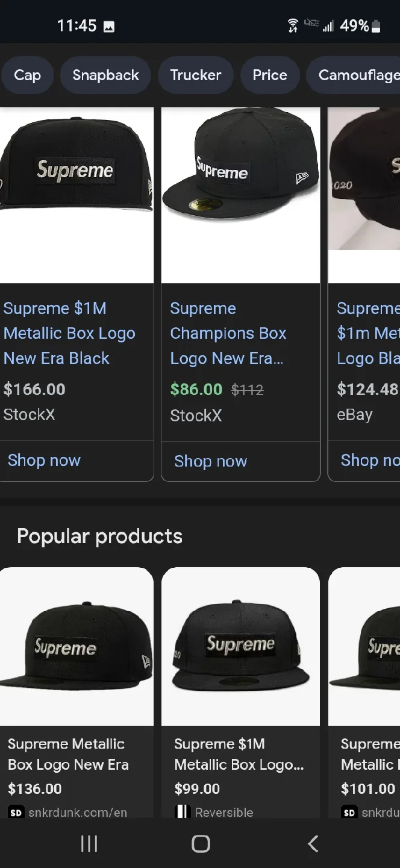Tap the battery indicator icon
Viewport: 400px width, 868px height.
point(375,25)
